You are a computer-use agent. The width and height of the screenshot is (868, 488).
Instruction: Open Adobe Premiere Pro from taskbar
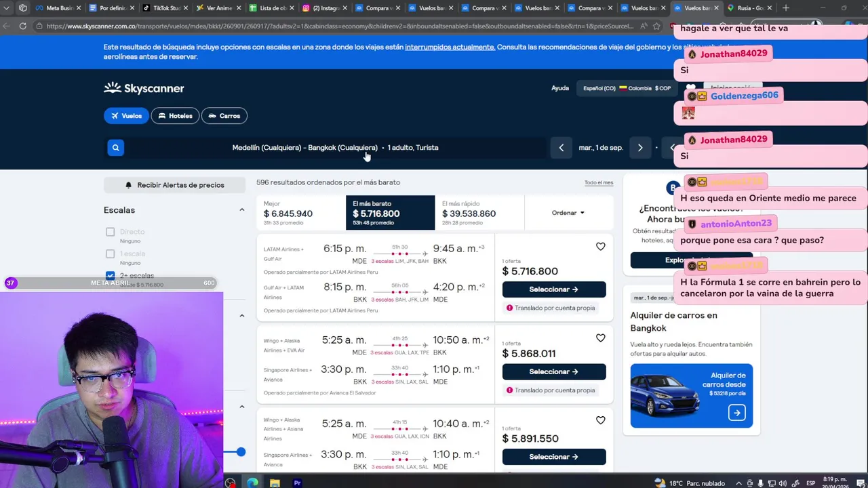tap(297, 483)
